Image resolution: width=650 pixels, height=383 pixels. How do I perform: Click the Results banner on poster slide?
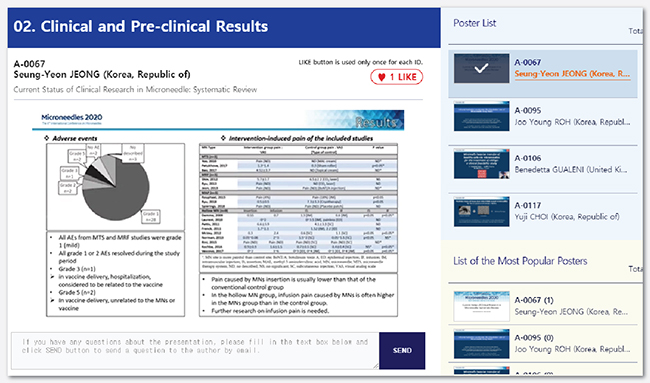point(355,120)
